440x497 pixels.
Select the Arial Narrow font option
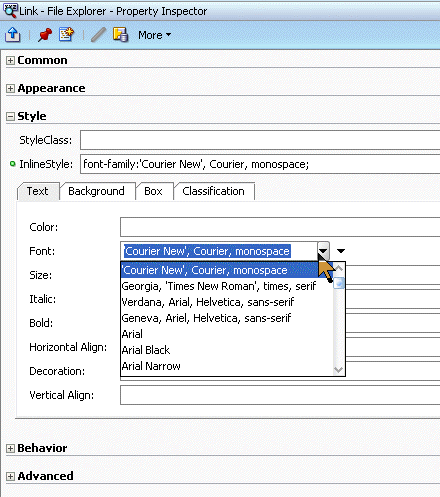[x=227, y=366]
